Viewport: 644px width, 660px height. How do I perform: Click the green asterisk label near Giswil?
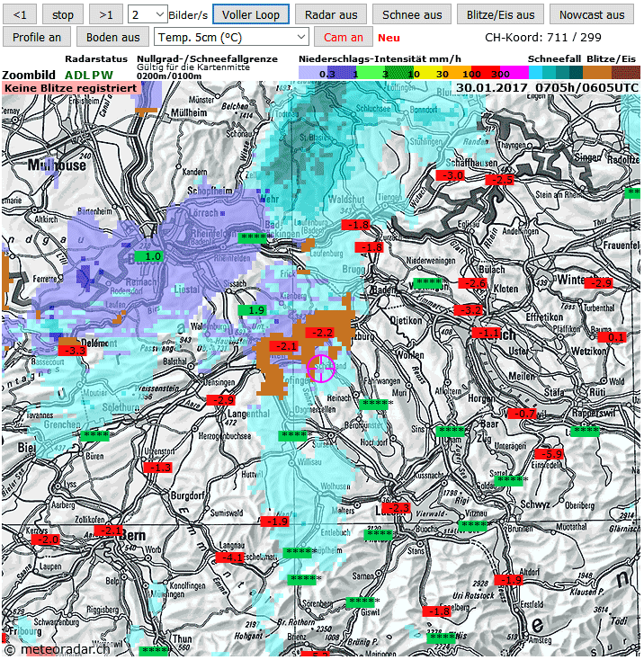[361, 602]
